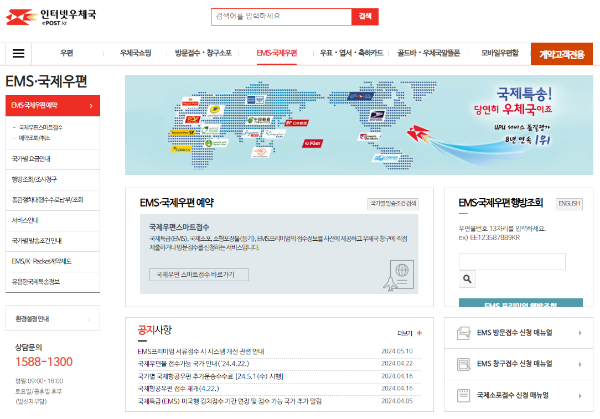Screen dimensions: 600x419
Task: Click 더보기 in 공지사항
Action: pos(404,333)
